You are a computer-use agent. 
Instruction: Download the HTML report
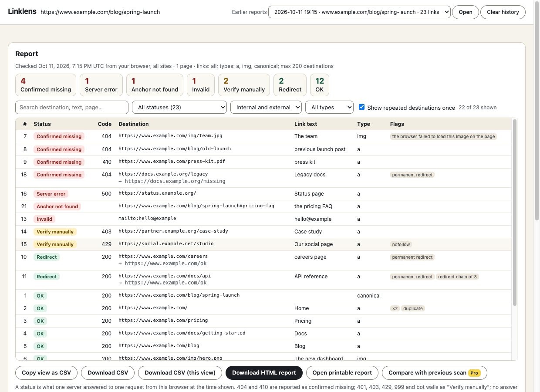264,373
